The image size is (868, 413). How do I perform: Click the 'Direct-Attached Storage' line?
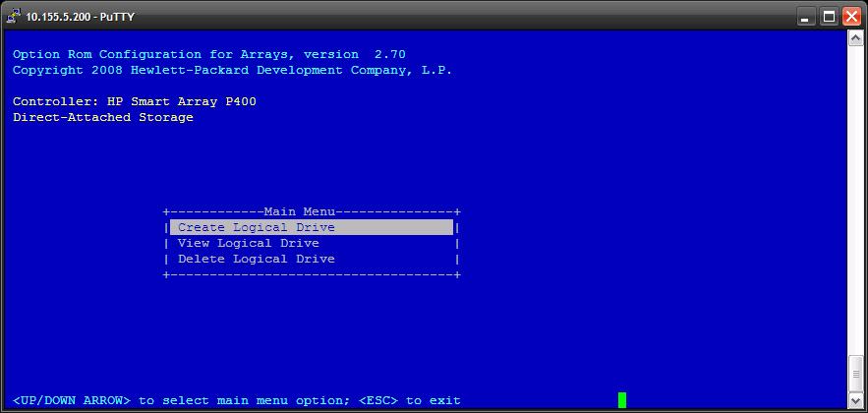pos(103,117)
